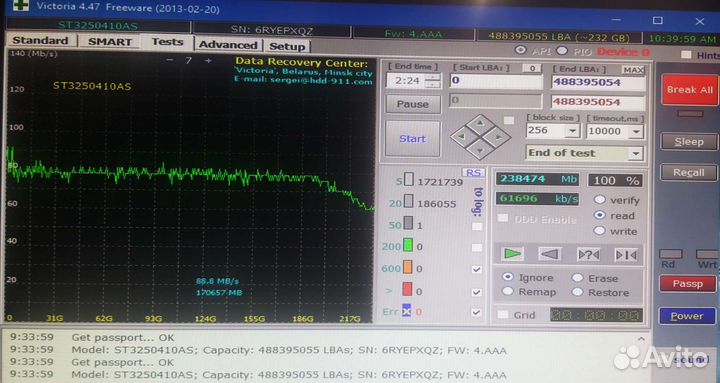The image size is (720, 383).
Task: Click the green 200 ms block indicator
Action: (407, 245)
